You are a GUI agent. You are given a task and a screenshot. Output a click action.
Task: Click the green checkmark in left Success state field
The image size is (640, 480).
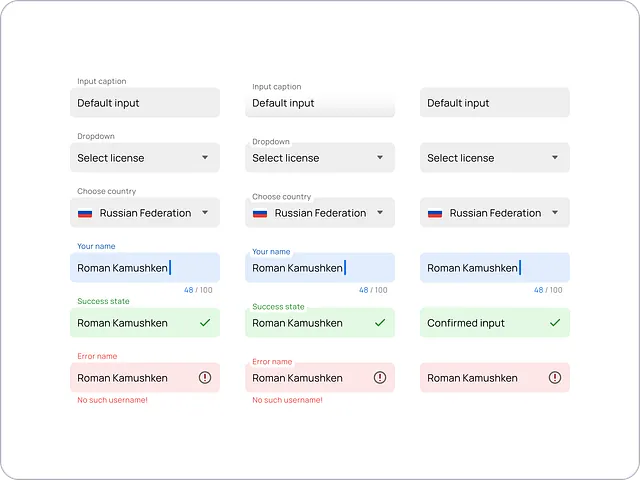(x=205, y=323)
